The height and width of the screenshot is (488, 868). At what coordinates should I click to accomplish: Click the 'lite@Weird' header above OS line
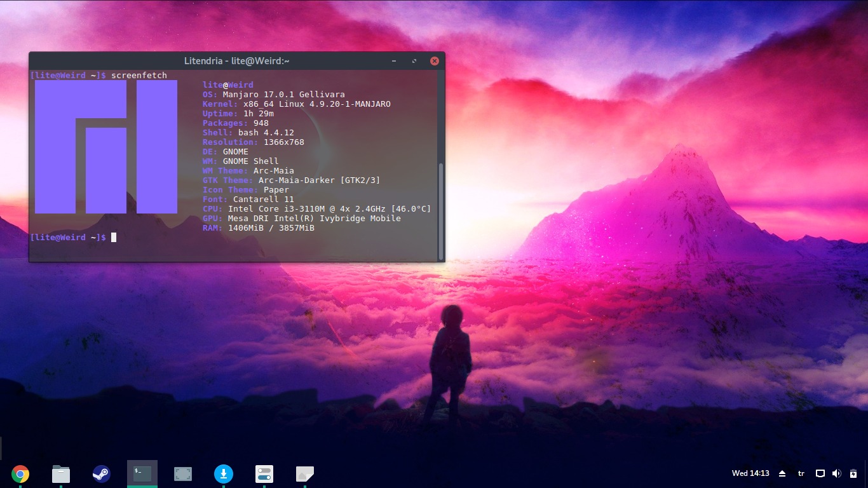[x=228, y=85]
